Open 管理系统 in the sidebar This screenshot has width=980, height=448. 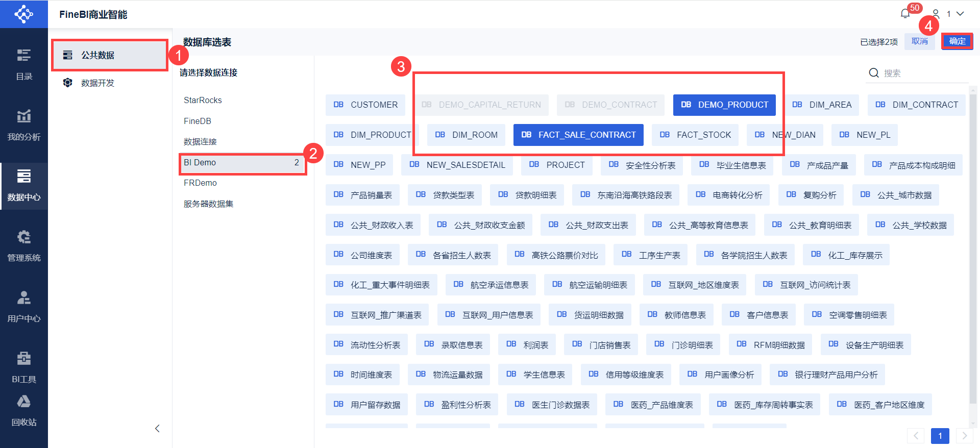[x=24, y=246]
